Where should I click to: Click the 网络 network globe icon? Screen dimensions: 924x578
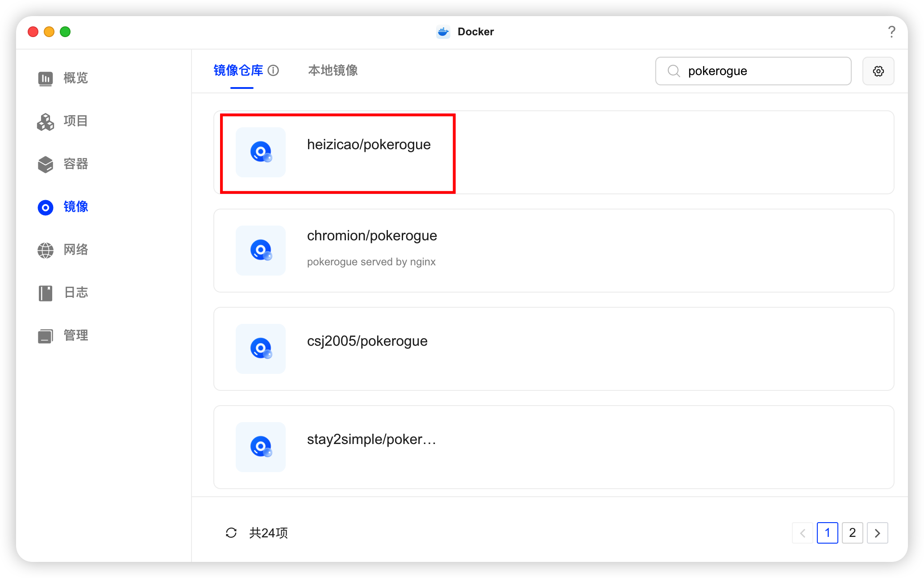(x=46, y=250)
